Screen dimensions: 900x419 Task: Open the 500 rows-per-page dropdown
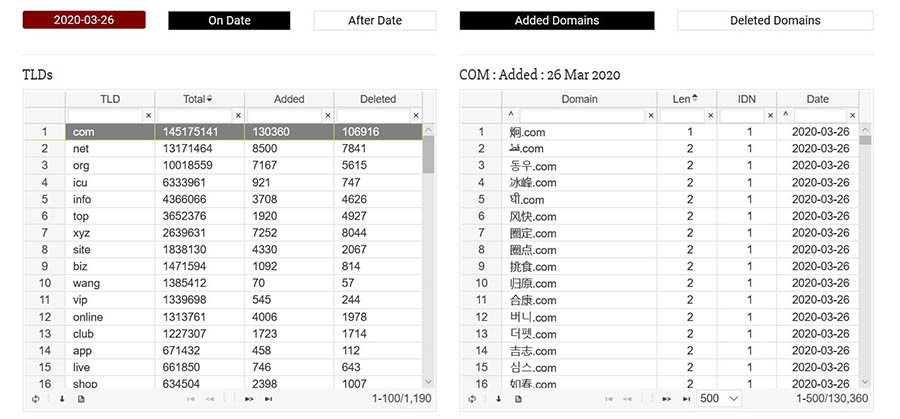[x=719, y=398]
